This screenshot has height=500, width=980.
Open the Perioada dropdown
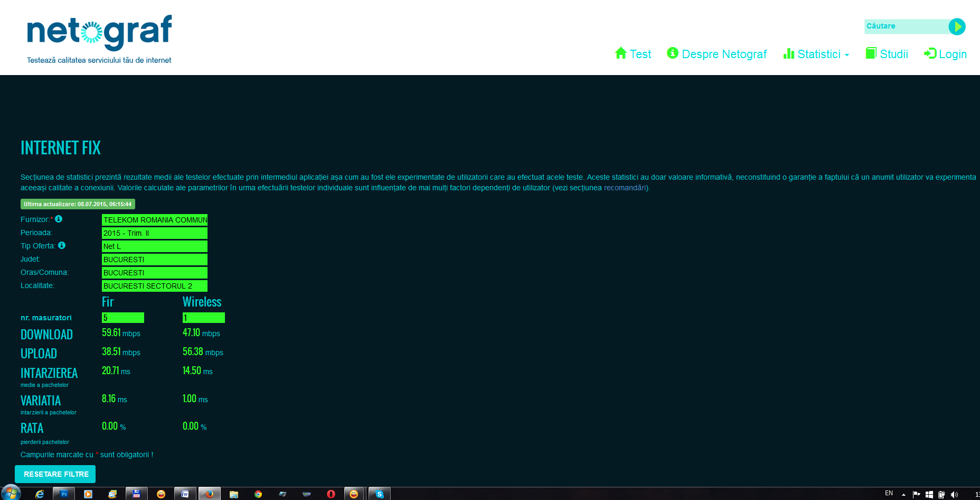[x=154, y=233]
